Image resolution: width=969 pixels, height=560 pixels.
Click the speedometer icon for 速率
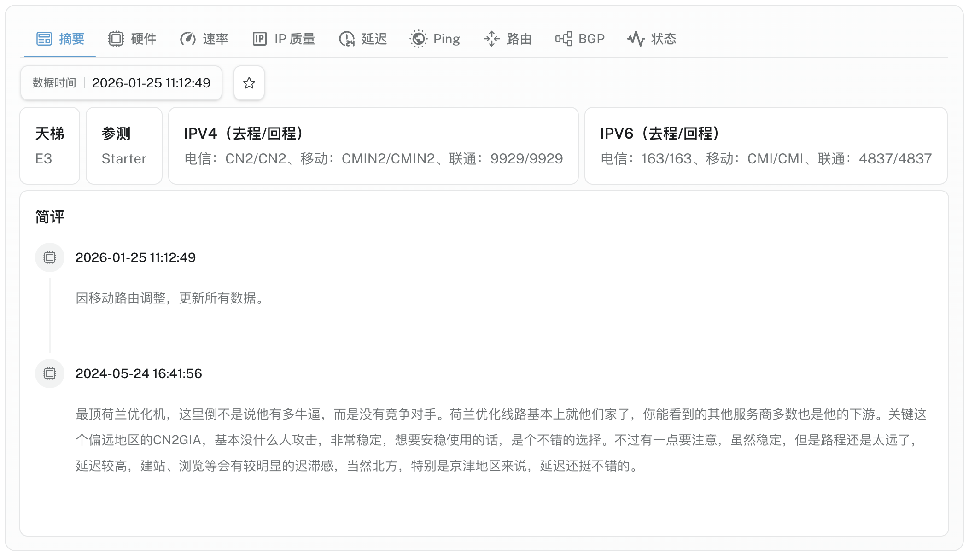click(x=188, y=39)
